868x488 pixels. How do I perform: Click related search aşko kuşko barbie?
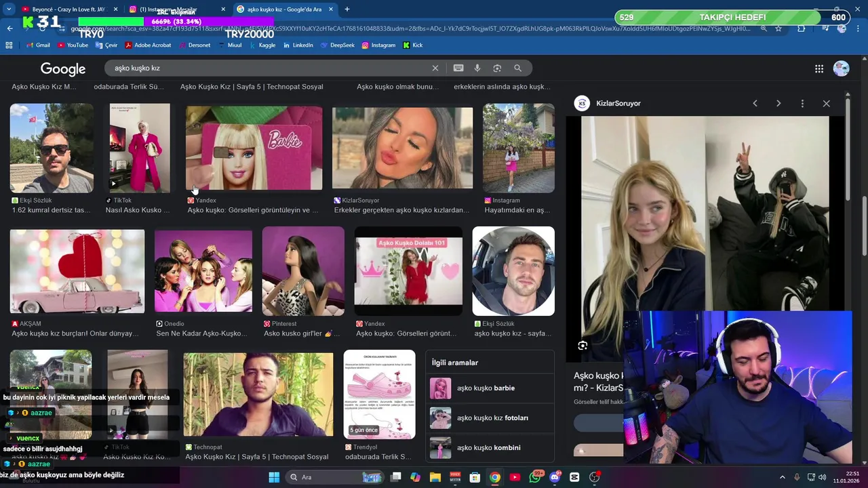pos(490,388)
